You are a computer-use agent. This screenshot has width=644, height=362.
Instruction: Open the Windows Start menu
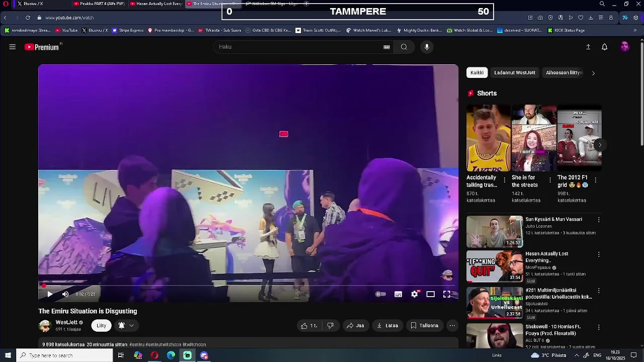point(8,355)
